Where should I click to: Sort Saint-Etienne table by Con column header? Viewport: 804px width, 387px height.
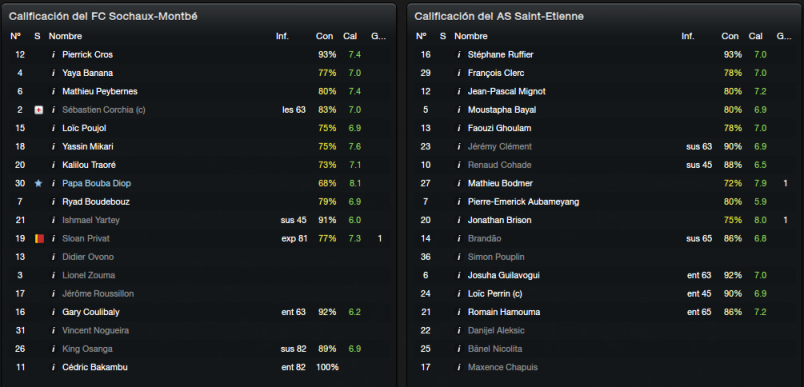click(x=730, y=36)
